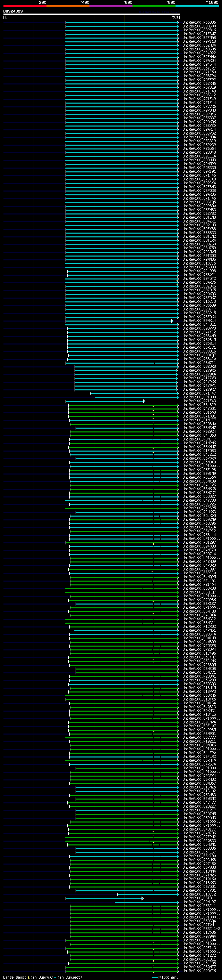Select hit label UniRef100_Q9C505
This screenshot has width=222, height=980.
pyautogui.click(x=199, y=252)
